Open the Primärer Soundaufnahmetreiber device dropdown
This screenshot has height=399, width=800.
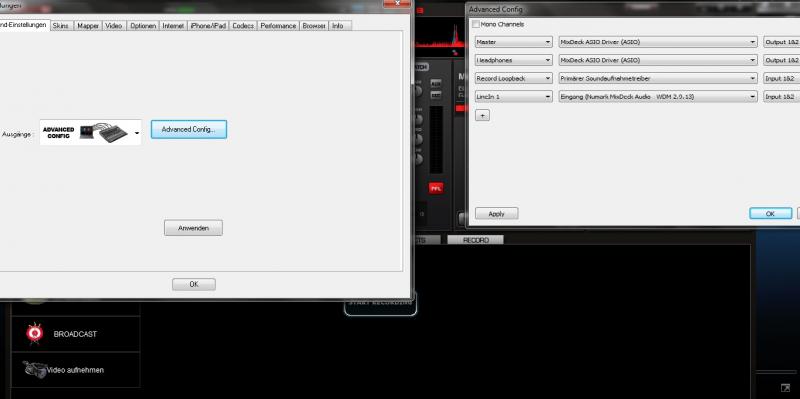coord(658,79)
